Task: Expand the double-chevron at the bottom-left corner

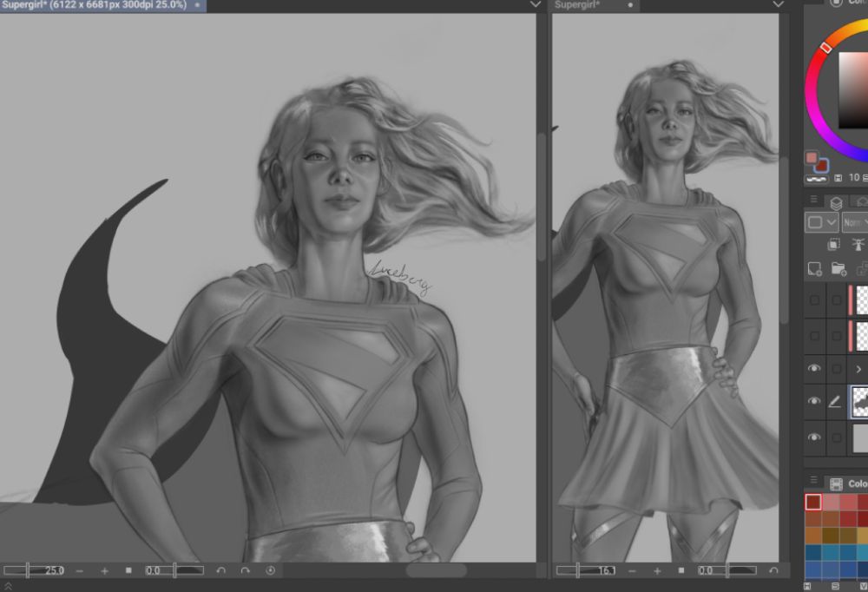Action: pos(8,586)
